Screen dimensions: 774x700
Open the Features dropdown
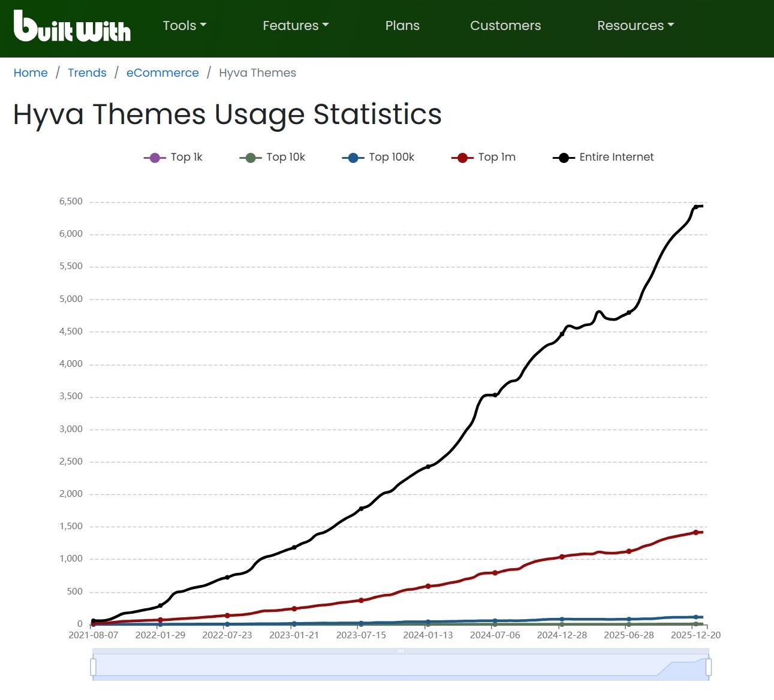(x=295, y=25)
